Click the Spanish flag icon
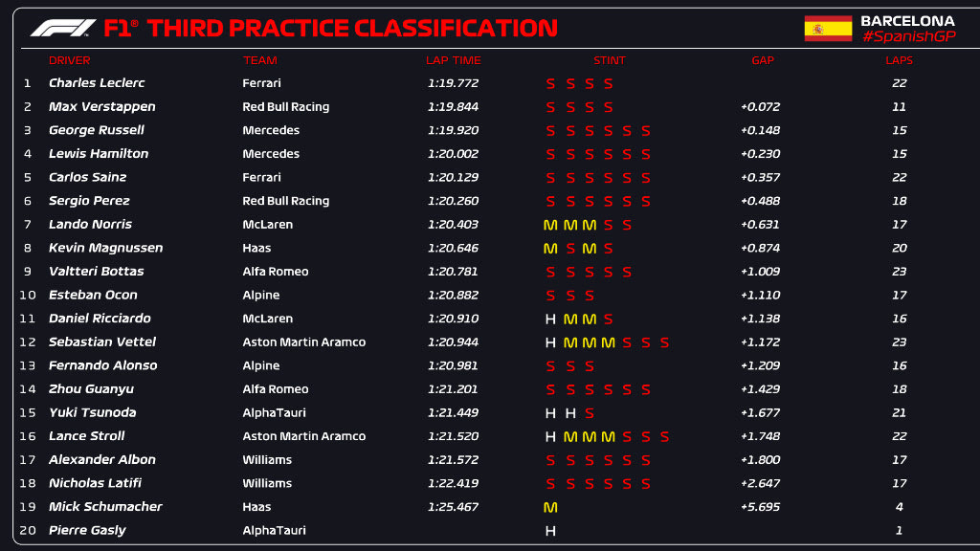The height and width of the screenshot is (551, 980). tap(828, 29)
